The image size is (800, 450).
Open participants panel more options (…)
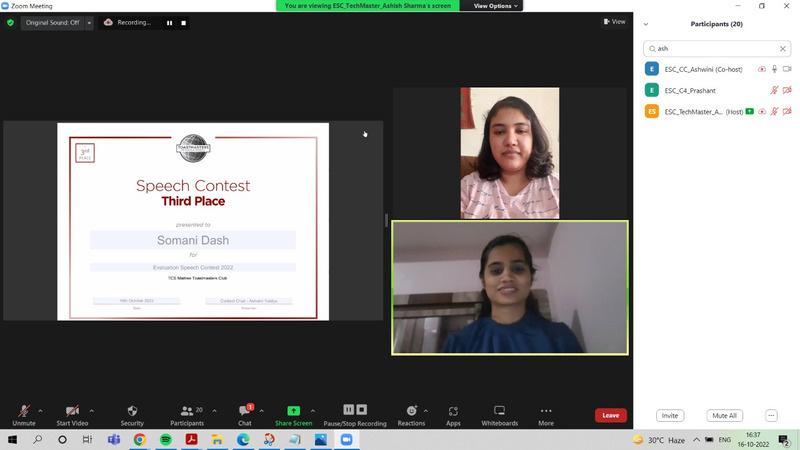771,416
